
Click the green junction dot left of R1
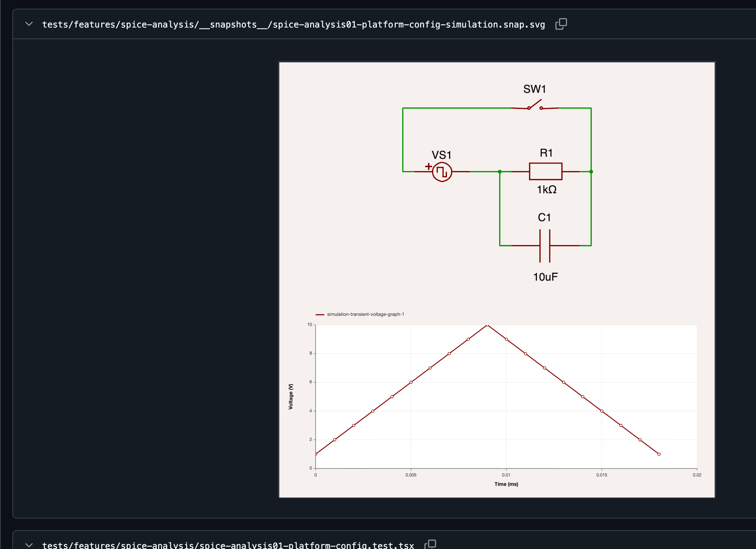point(500,172)
